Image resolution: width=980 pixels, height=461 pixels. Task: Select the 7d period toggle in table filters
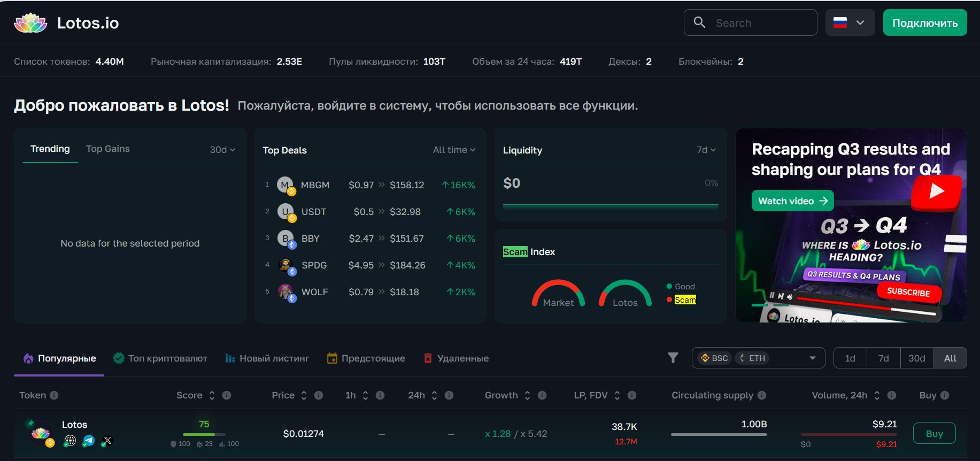(883, 358)
